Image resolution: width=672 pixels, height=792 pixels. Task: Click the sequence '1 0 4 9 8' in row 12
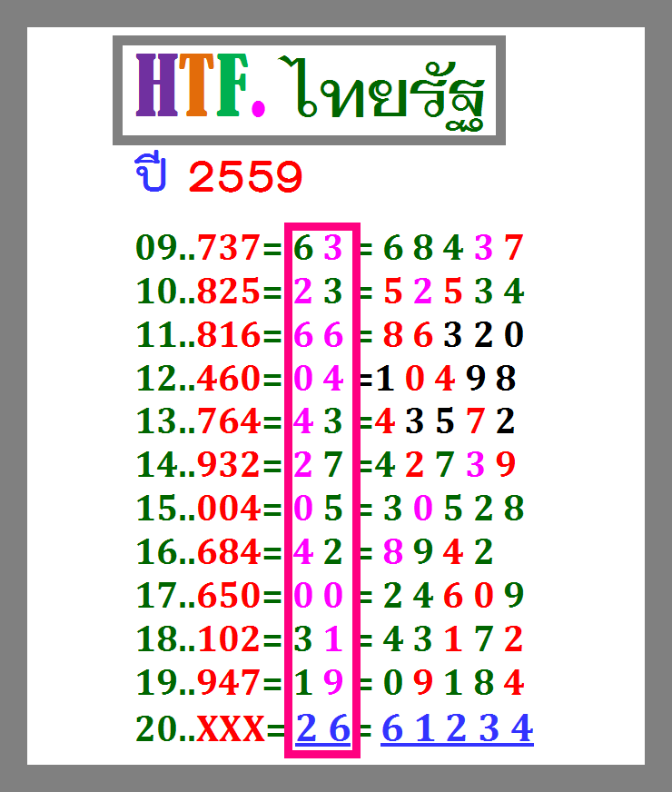tap(445, 378)
